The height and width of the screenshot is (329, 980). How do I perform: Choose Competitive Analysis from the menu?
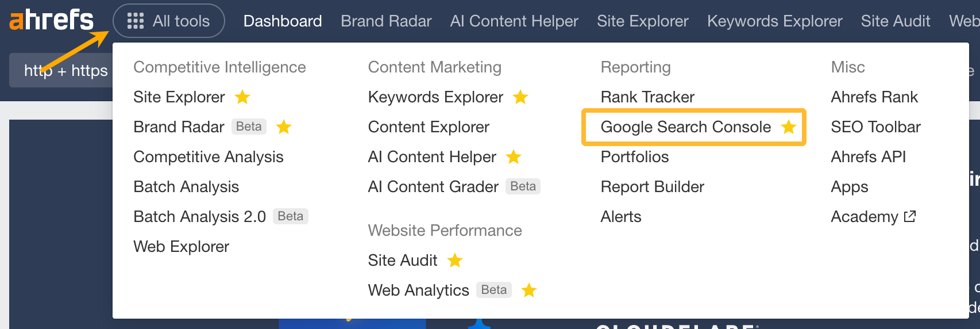tap(208, 157)
